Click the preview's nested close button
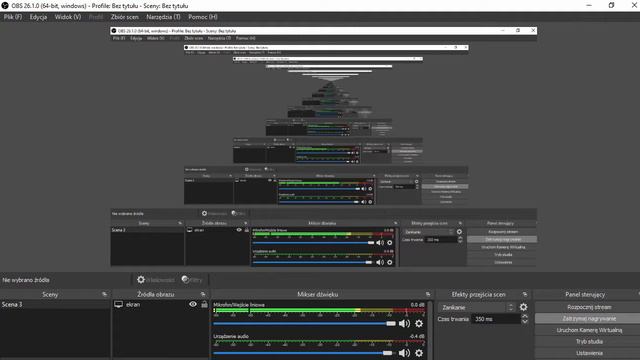Image resolution: width=640 pixels, height=360 pixels. tap(533, 31)
